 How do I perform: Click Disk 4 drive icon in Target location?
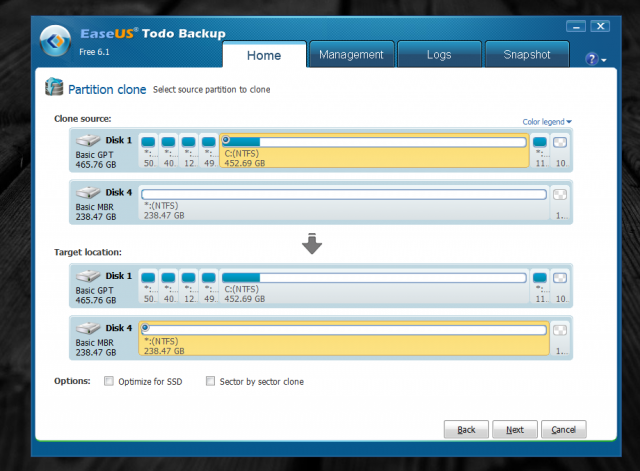click(88, 328)
